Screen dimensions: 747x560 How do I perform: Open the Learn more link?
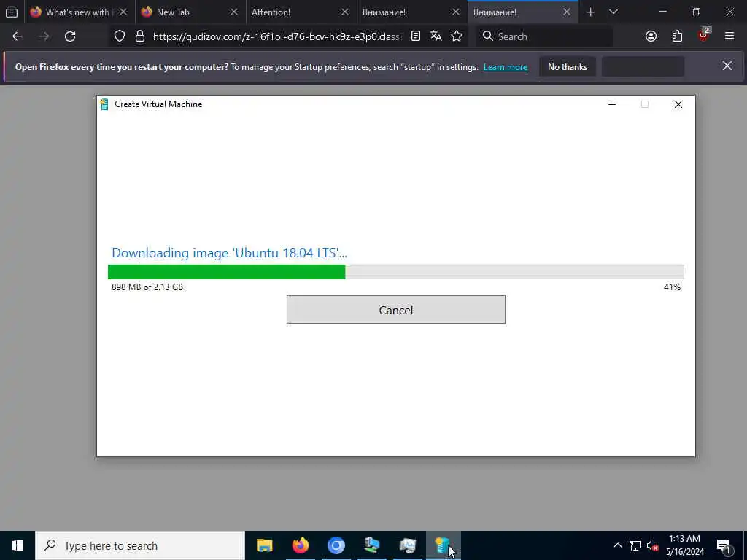[506, 67]
